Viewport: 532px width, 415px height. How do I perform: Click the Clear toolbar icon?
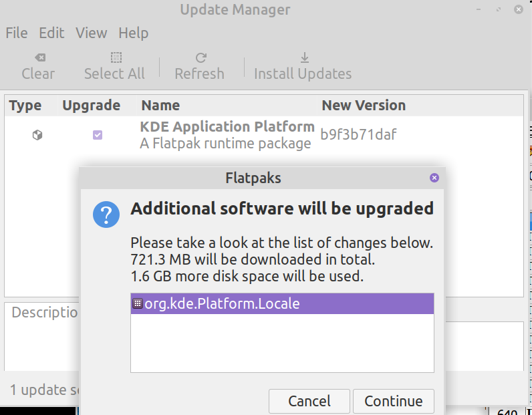(x=38, y=58)
